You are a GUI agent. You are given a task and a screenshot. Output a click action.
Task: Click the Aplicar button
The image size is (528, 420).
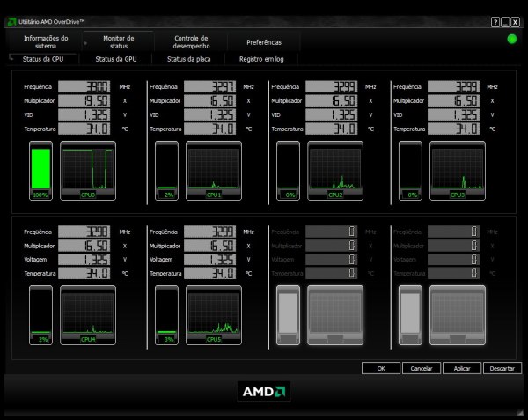pos(462,368)
